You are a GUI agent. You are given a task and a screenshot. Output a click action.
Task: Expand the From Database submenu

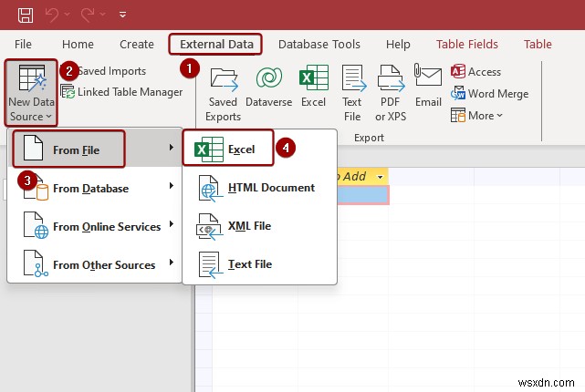click(94, 188)
